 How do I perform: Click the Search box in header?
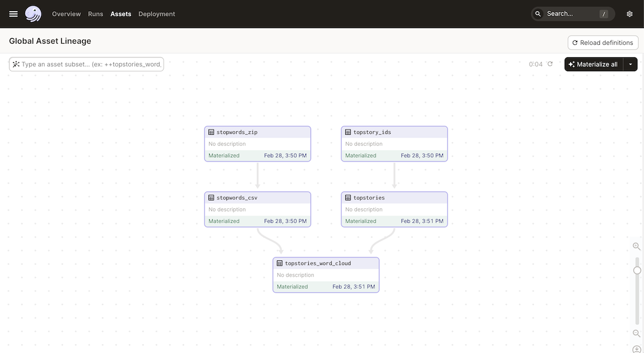click(x=572, y=14)
